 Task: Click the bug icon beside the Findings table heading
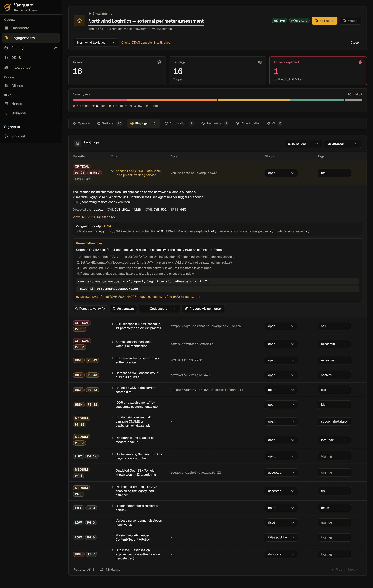click(x=78, y=144)
